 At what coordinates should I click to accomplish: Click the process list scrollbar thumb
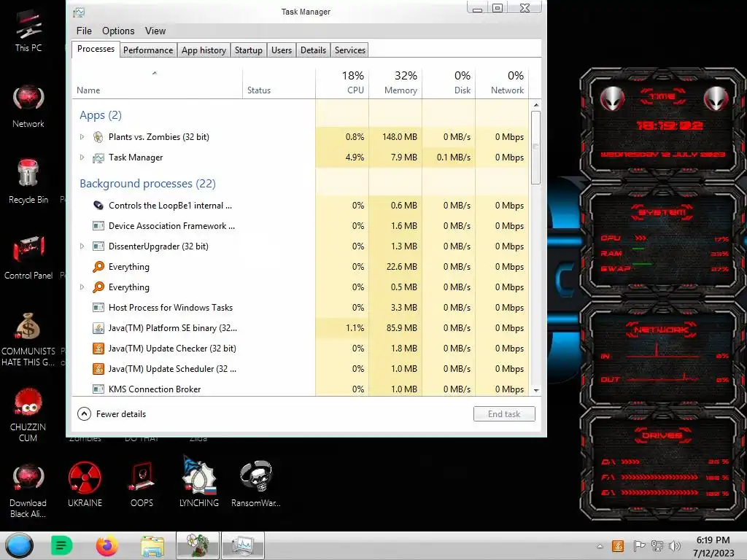536,147
